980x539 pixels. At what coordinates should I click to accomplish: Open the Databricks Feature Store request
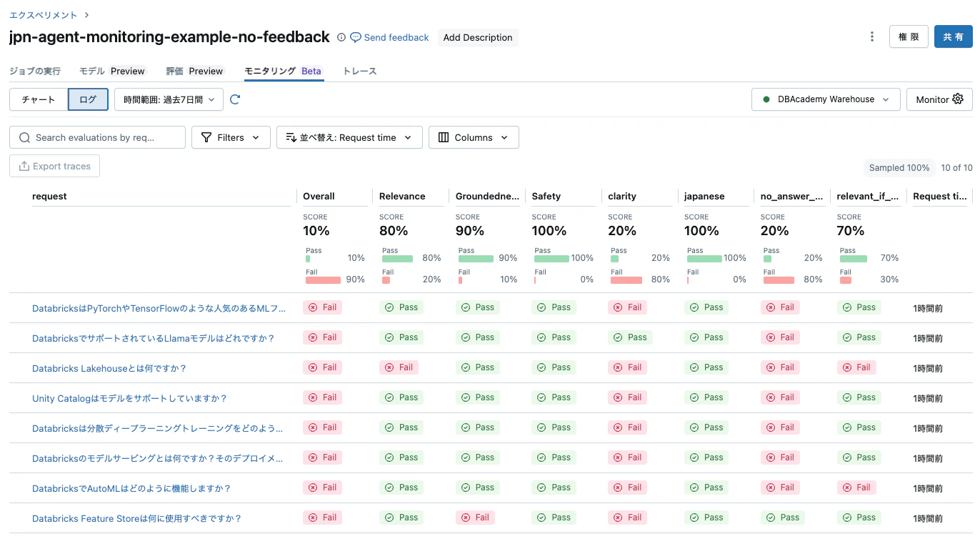137,518
